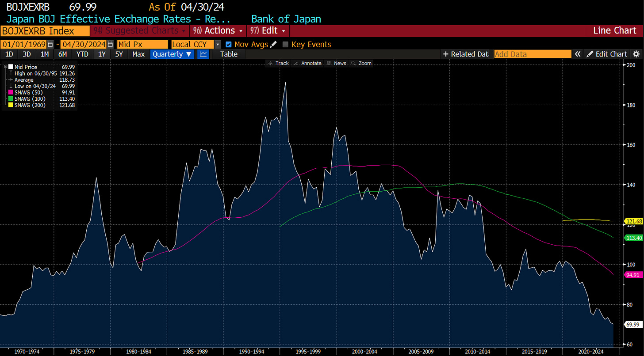Open the start date calendar picker icon
This screenshot has height=356, width=644.
pyautogui.click(x=50, y=44)
